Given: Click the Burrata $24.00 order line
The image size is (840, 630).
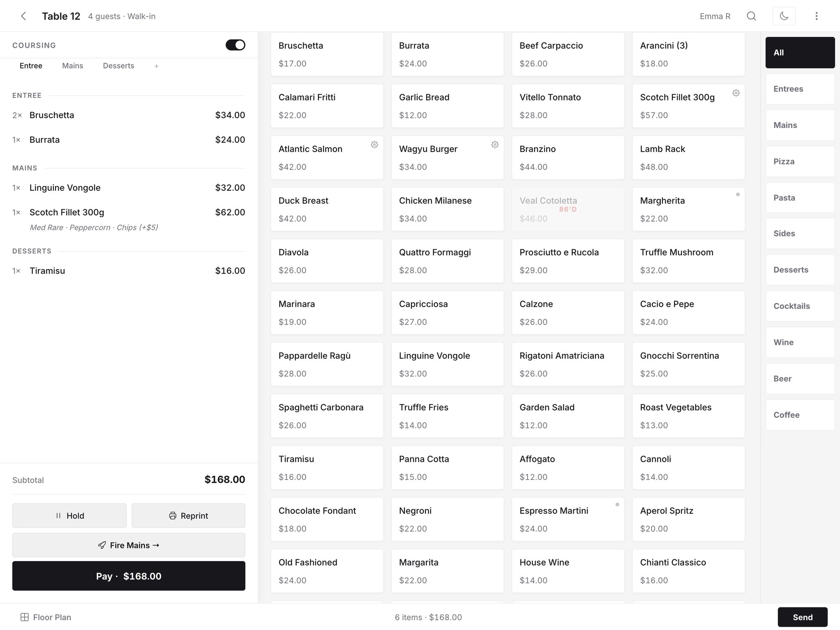Looking at the screenshot, I should pyautogui.click(x=129, y=140).
